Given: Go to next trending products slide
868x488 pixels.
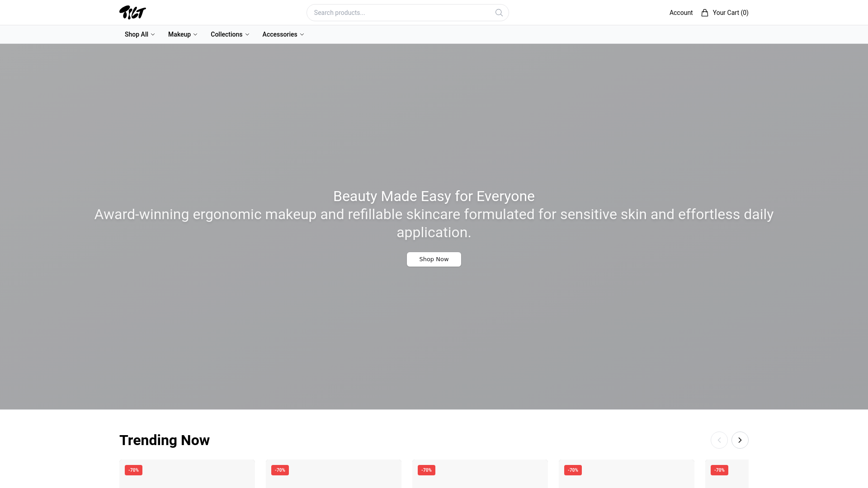Looking at the screenshot, I should (740, 440).
